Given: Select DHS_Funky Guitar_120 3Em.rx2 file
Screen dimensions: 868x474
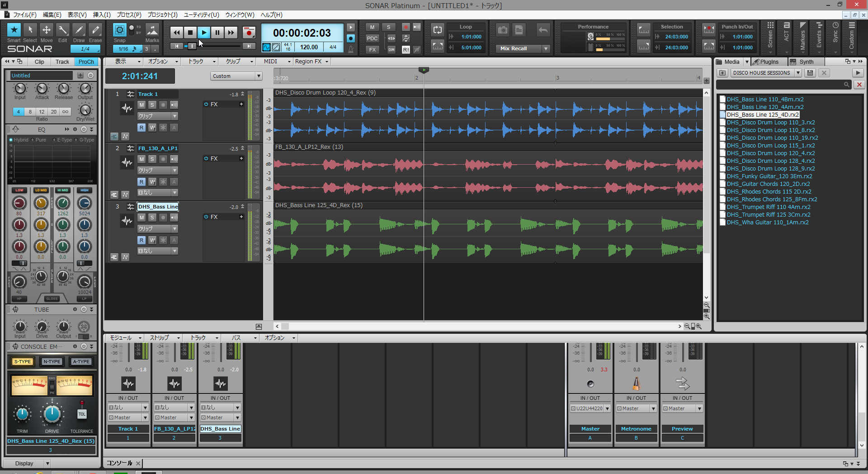Looking at the screenshot, I should [769, 176].
